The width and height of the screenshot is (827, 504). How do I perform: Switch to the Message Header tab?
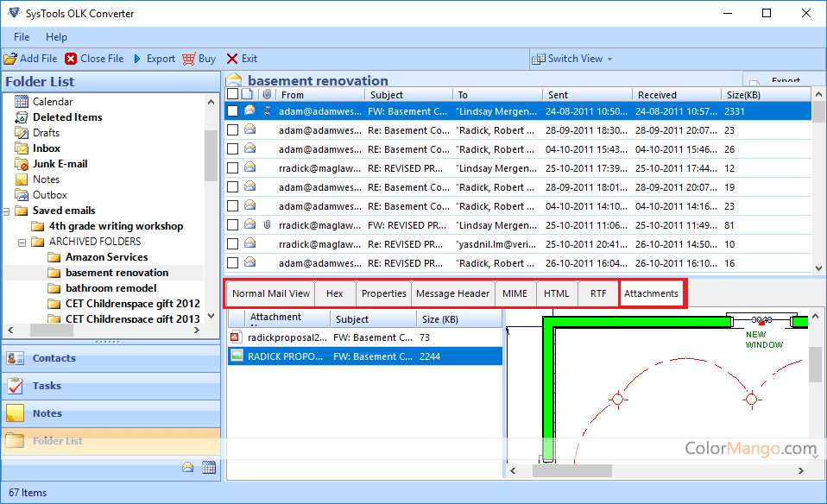tap(452, 293)
